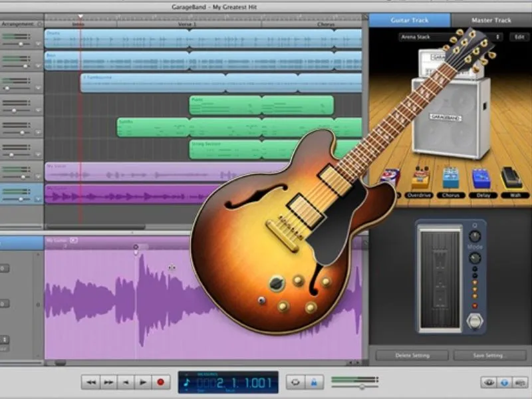
Task: Click the Delay label under the pedal
Action: pos(483,196)
